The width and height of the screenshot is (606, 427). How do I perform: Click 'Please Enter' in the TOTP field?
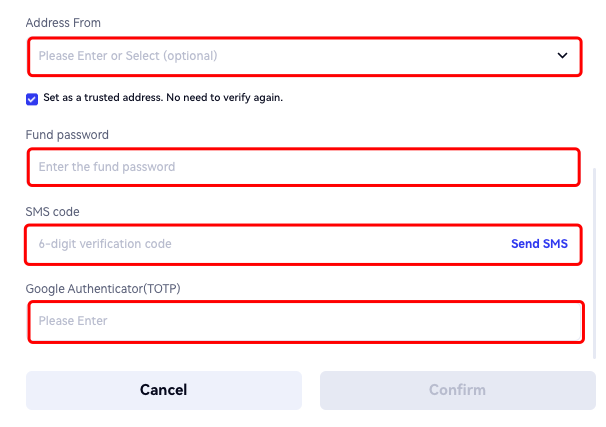pos(73,321)
